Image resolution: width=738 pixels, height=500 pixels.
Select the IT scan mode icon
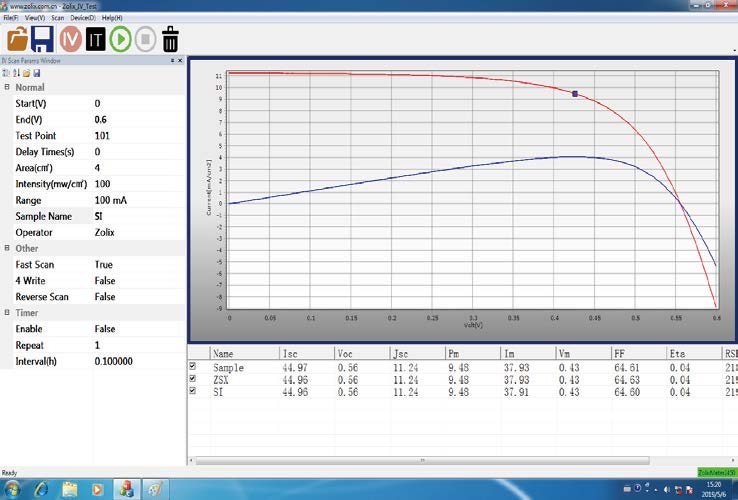(x=95, y=39)
